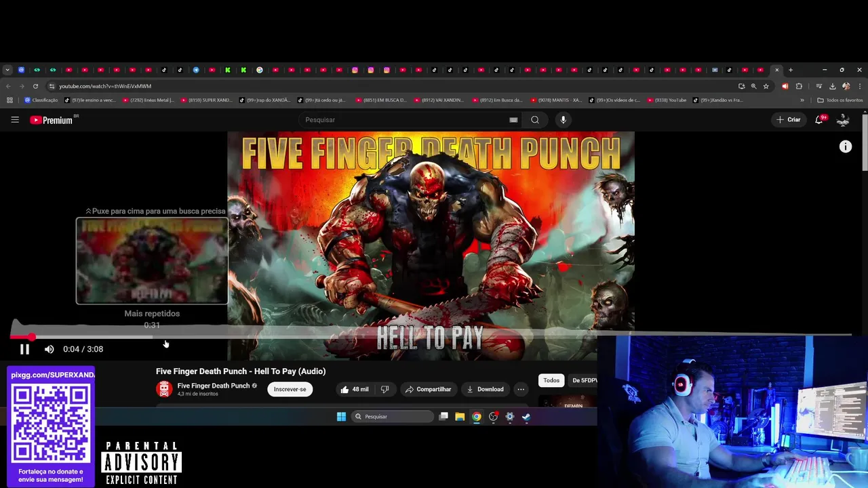The image size is (868, 488).
Task: Bookmark this page with star icon
Action: pos(766,86)
